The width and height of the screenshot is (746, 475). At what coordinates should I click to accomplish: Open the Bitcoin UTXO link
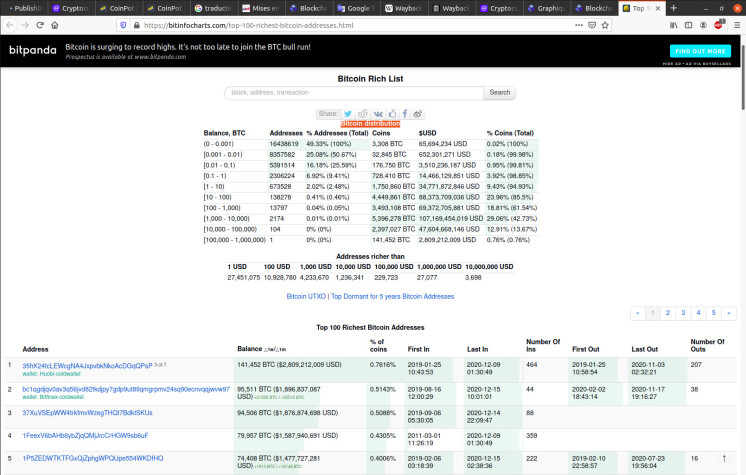[x=306, y=296]
